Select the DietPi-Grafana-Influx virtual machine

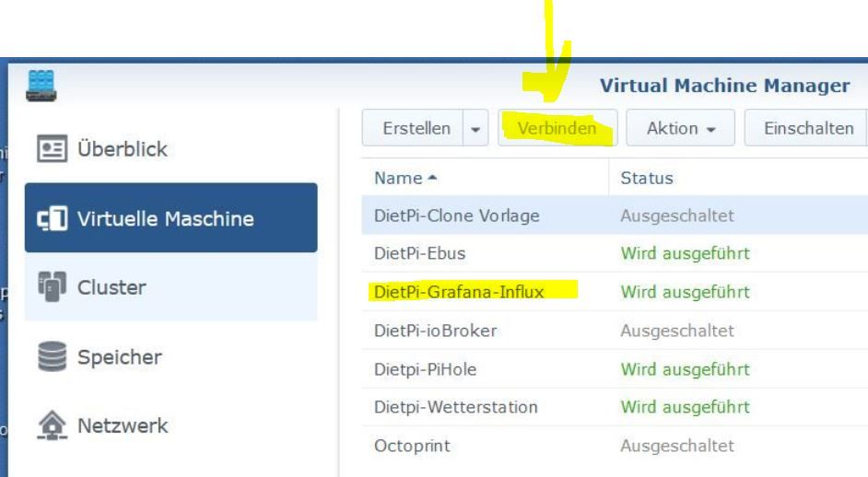click(615, 292)
